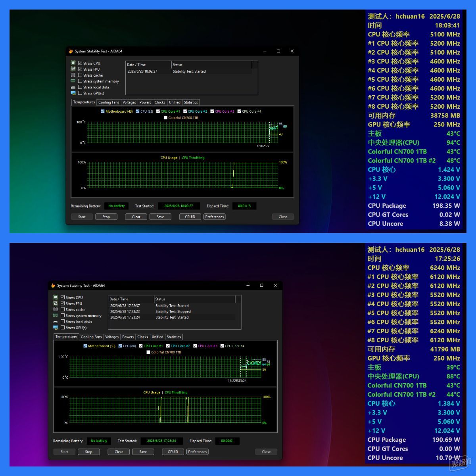The image size is (476, 476).
Task: Click the Stress FPU icon in 17:23 test window
Action: pyautogui.click(x=56, y=303)
